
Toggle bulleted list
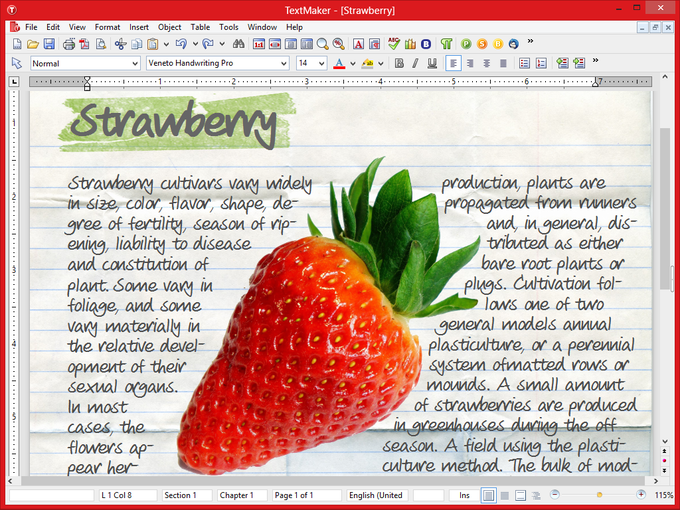click(x=524, y=63)
